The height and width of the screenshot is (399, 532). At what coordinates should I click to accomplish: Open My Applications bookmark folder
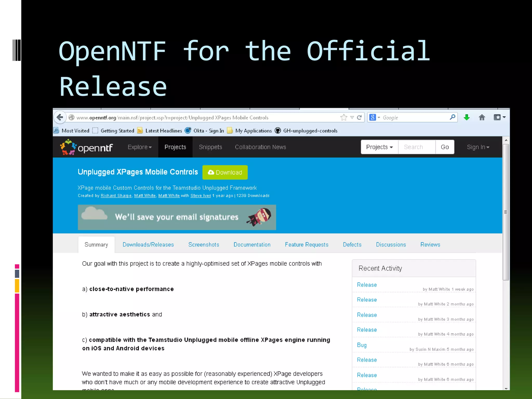249,131
